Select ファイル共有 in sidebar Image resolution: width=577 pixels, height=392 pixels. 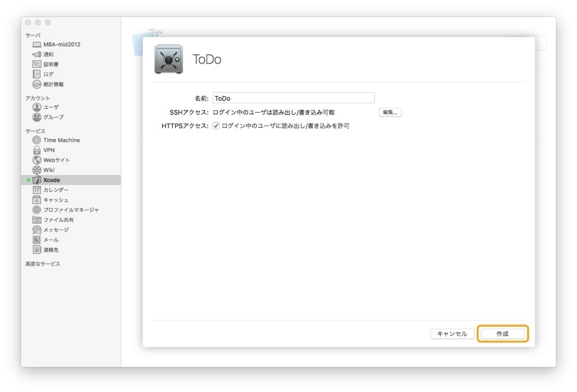[59, 220]
